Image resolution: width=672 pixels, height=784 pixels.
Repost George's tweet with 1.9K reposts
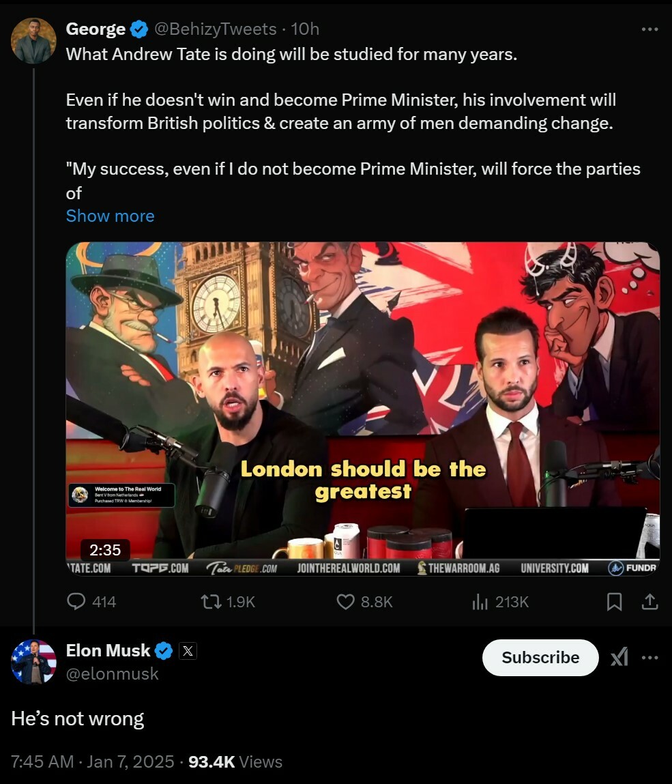(x=211, y=602)
